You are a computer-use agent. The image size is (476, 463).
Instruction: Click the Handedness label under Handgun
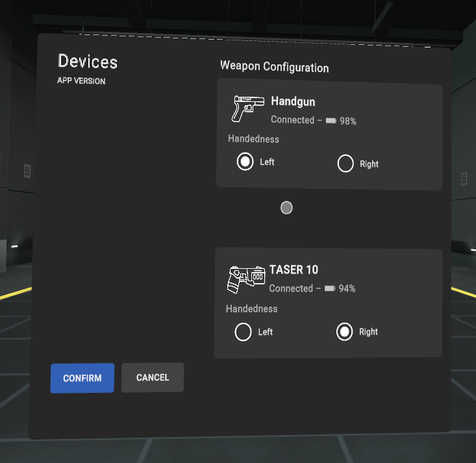(253, 139)
